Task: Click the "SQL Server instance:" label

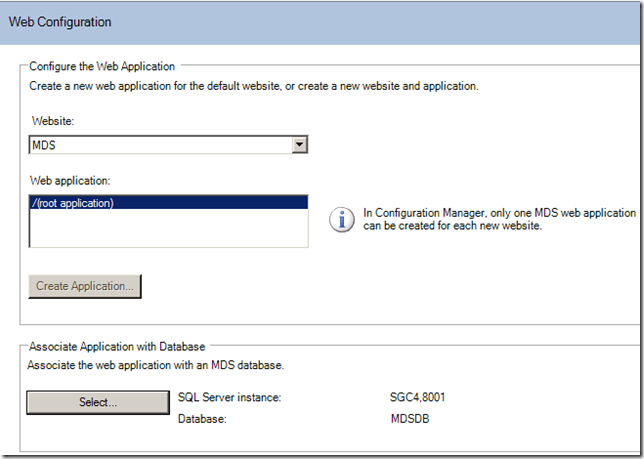Action: [x=229, y=398]
